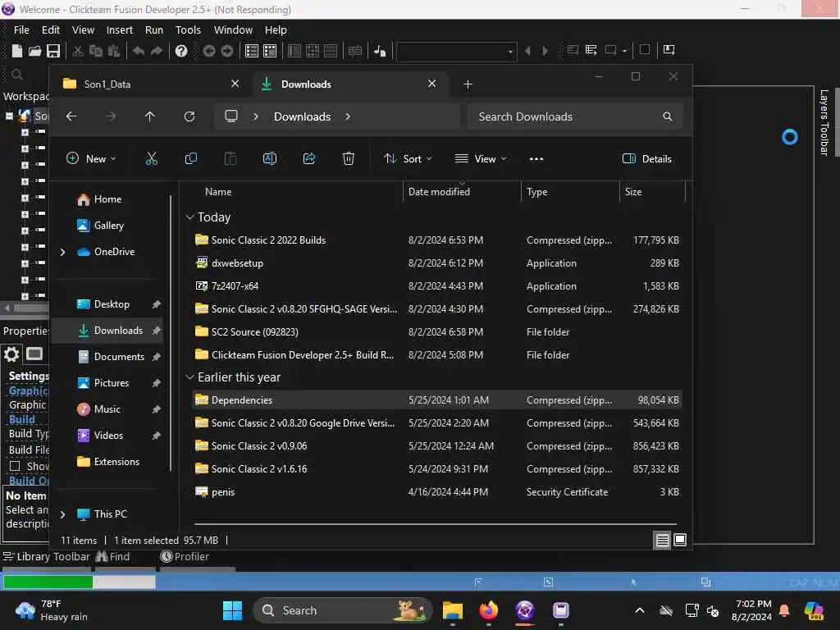Select the dxwebsetup application
Image resolution: width=840 pixels, height=630 pixels.
pos(436,263)
